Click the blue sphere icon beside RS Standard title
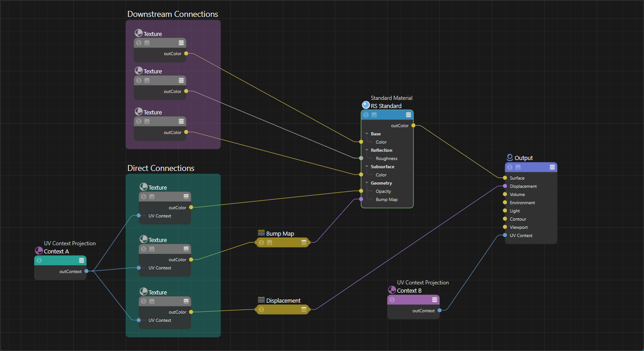 click(x=366, y=105)
